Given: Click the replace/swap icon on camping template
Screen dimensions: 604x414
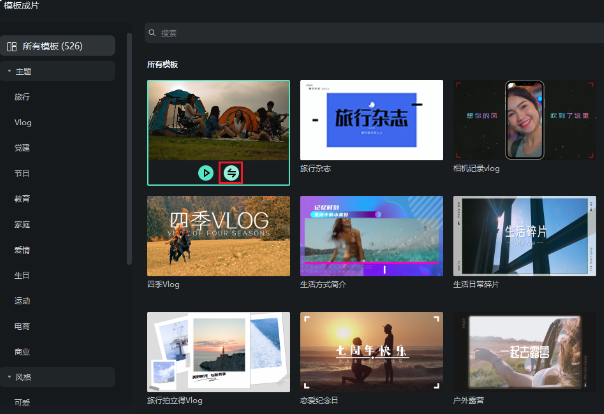Looking at the screenshot, I should coord(231,173).
